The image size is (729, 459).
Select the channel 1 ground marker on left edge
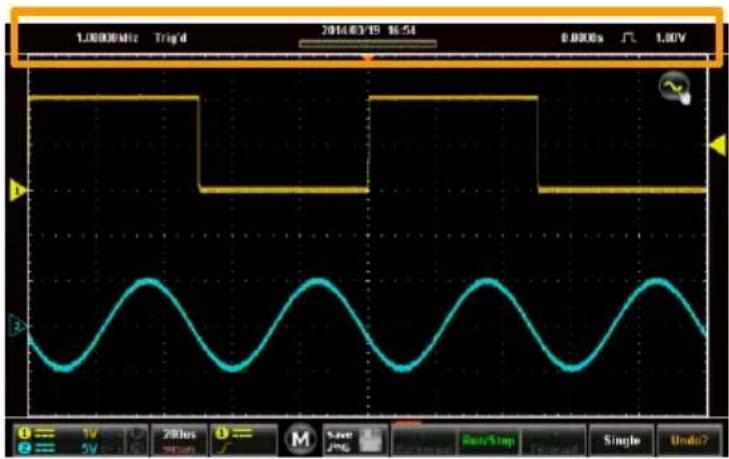click(x=17, y=190)
